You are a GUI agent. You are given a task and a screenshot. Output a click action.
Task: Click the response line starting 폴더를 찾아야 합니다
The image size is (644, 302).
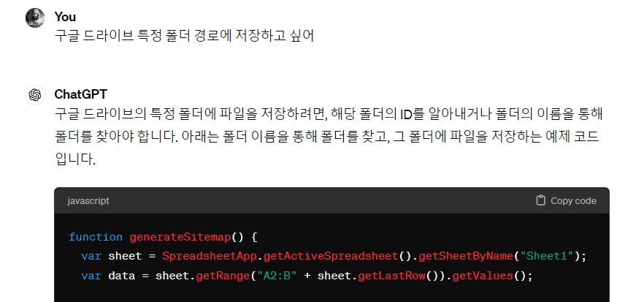click(x=326, y=136)
